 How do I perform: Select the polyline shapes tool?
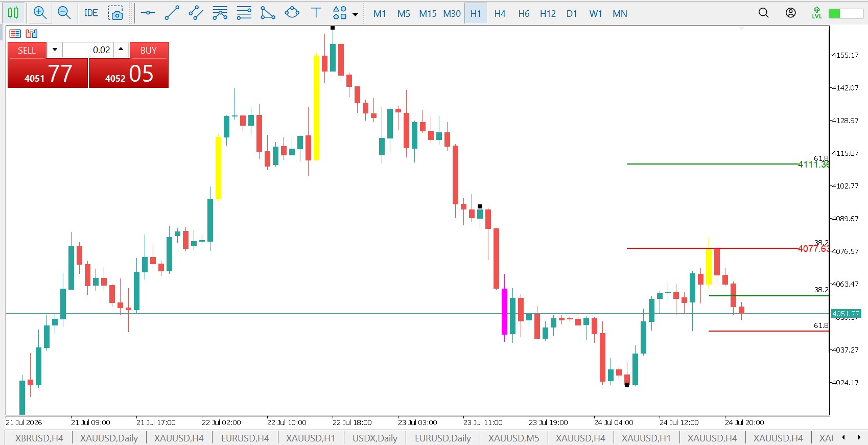(x=268, y=13)
